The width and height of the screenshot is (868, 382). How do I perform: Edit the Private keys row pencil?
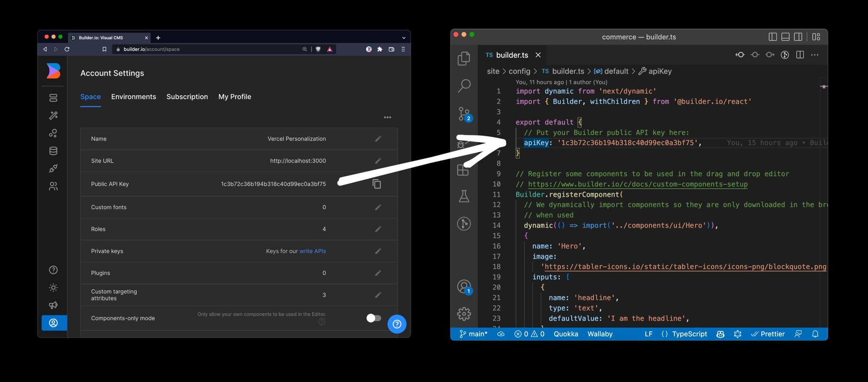(x=378, y=251)
